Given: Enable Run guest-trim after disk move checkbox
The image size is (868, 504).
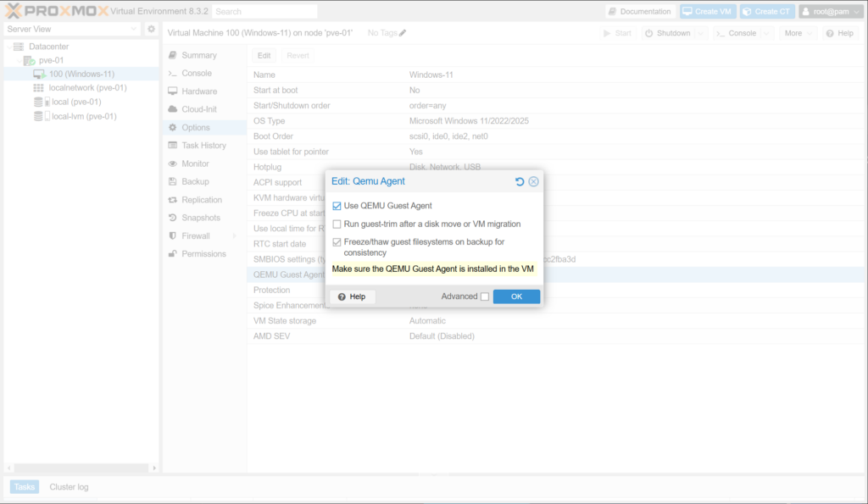Looking at the screenshot, I should (337, 224).
